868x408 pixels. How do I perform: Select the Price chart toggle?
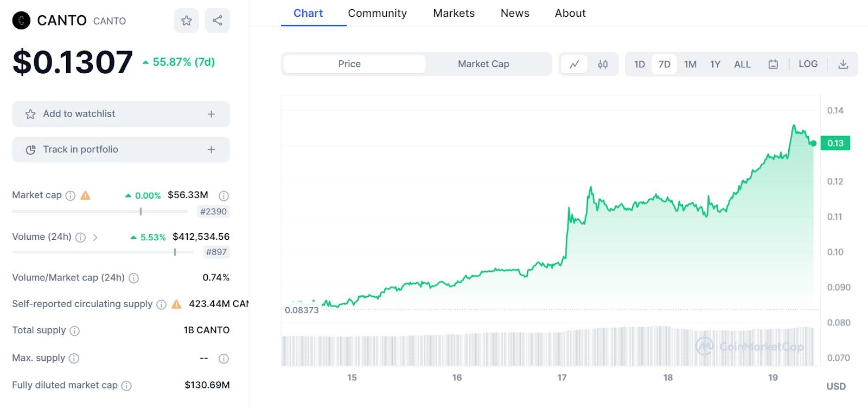[x=354, y=64]
